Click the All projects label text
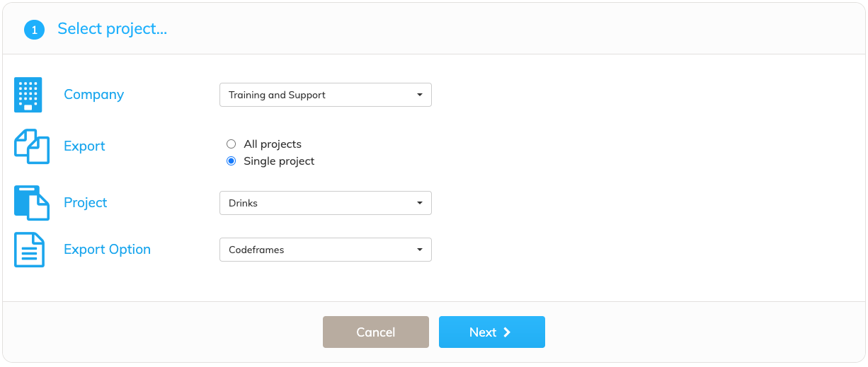The width and height of the screenshot is (868, 367). [x=273, y=144]
